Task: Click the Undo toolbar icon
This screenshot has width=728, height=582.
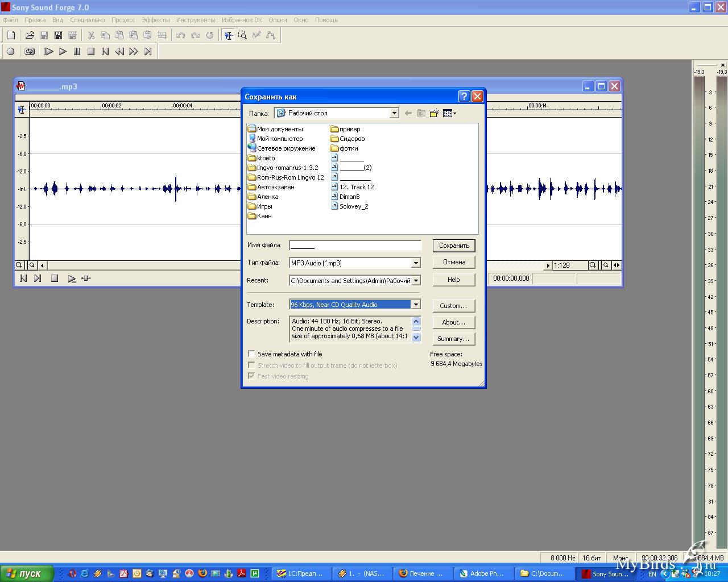Action: tap(181, 35)
